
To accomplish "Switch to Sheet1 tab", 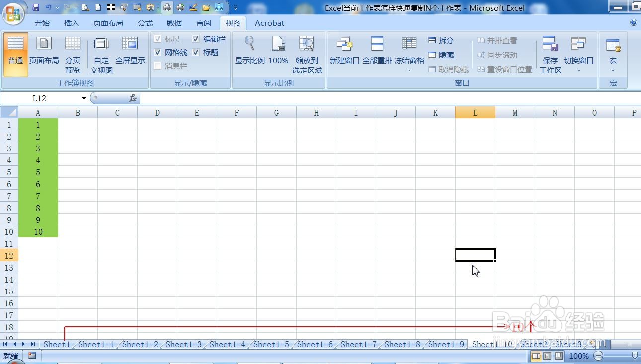I will [57, 344].
